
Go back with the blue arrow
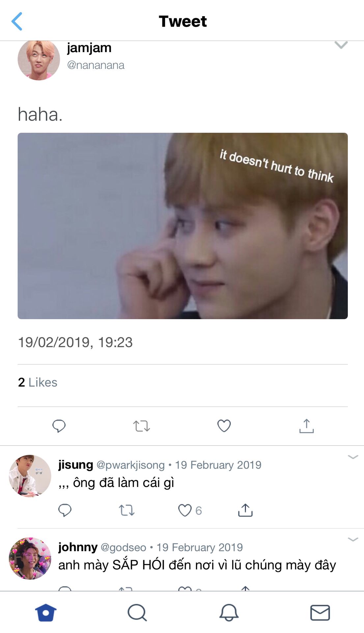[x=17, y=21]
